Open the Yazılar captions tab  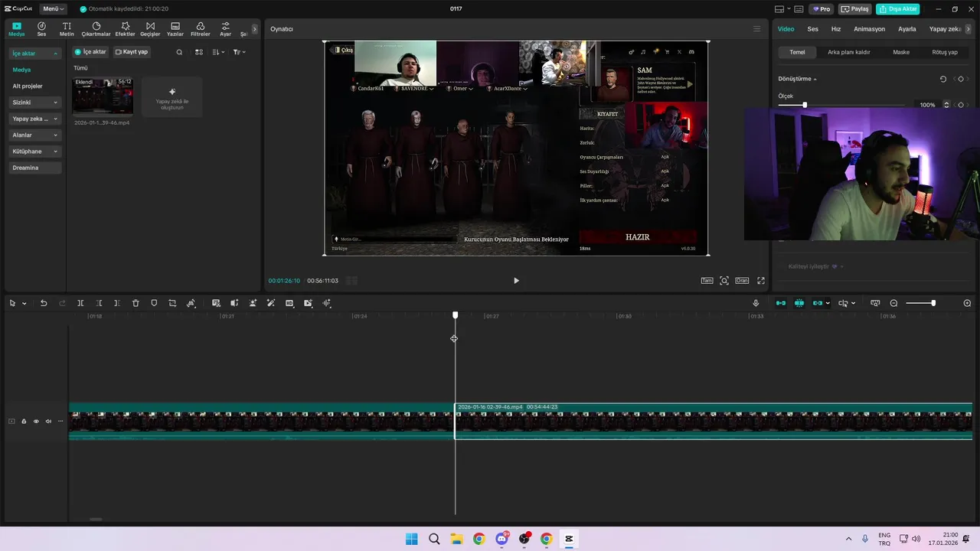(x=175, y=29)
